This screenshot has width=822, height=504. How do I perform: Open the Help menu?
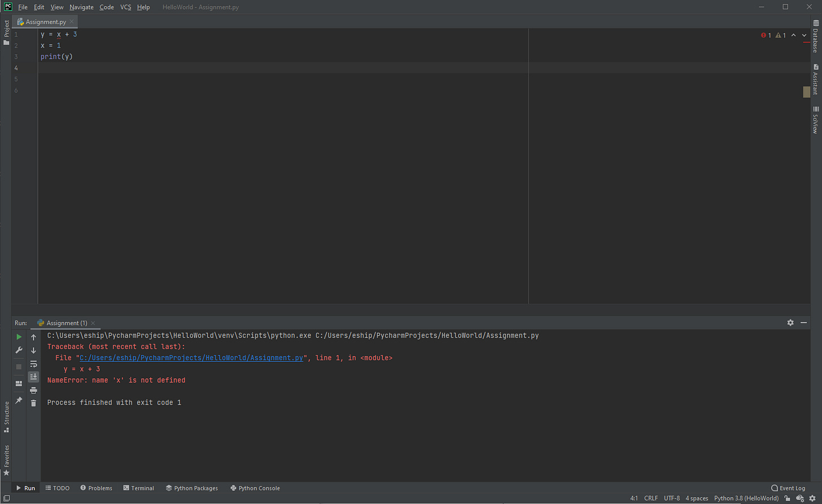pos(143,7)
